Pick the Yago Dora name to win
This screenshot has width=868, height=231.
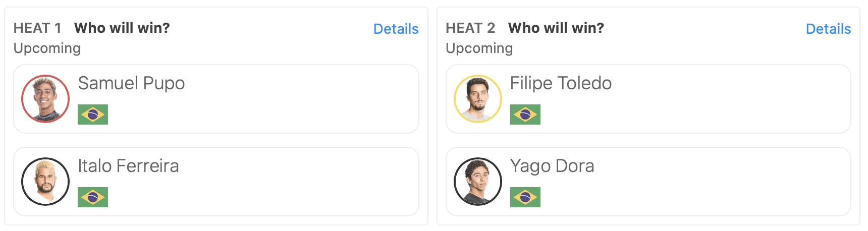tap(552, 166)
